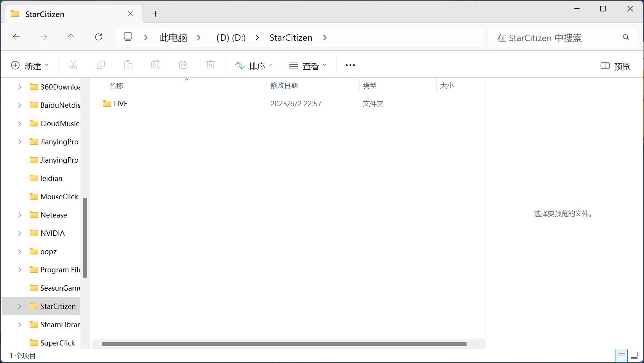This screenshot has width=644, height=363.
Task: Open the three-dot more options menu
Action: click(x=350, y=65)
